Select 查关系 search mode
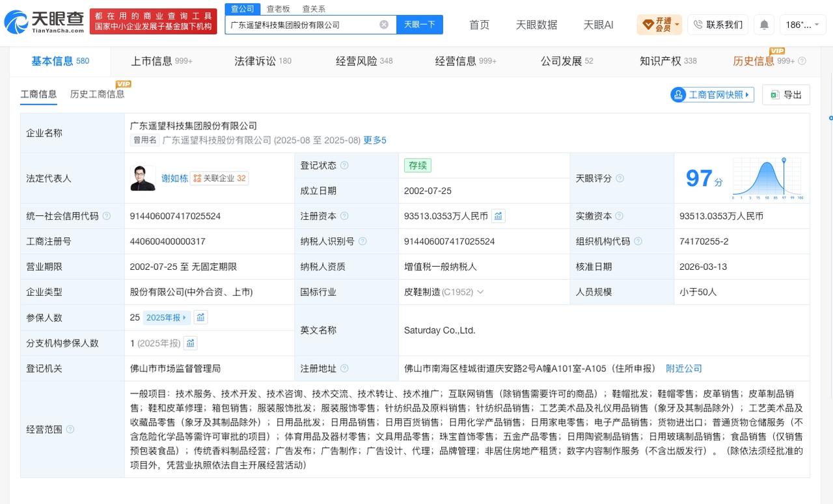 314,8
